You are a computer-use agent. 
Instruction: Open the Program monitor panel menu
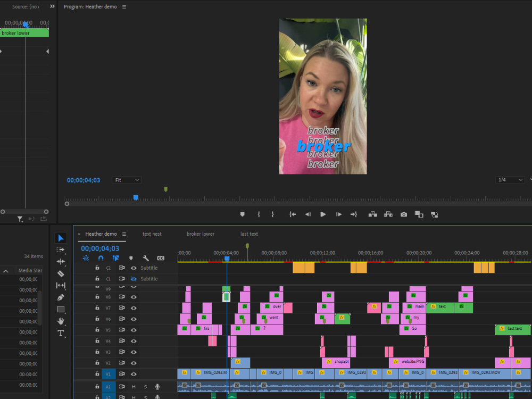123,7
